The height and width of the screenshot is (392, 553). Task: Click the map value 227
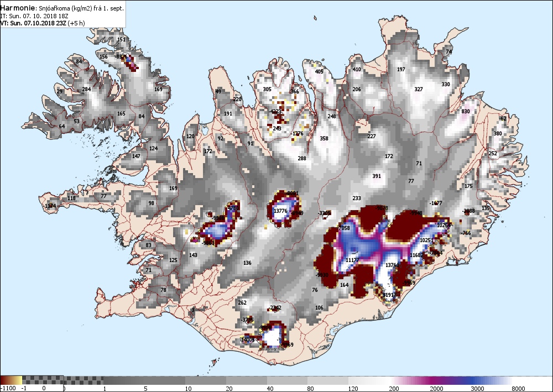click(x=372, y=136)
